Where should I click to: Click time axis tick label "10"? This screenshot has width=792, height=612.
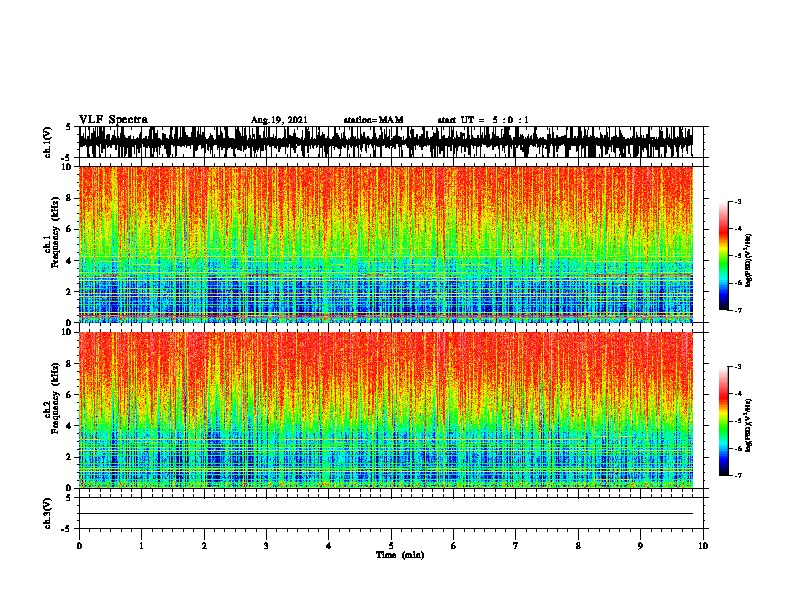[703, 546]
